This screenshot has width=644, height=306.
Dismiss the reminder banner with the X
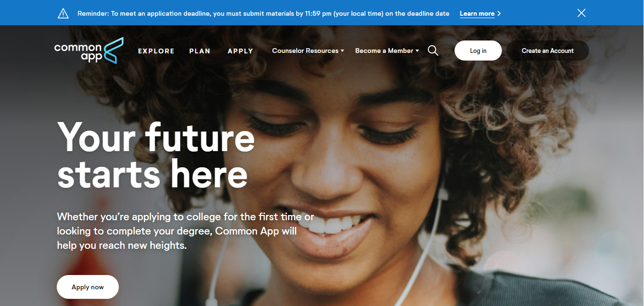pyautogui.click(x=581, y=13)
